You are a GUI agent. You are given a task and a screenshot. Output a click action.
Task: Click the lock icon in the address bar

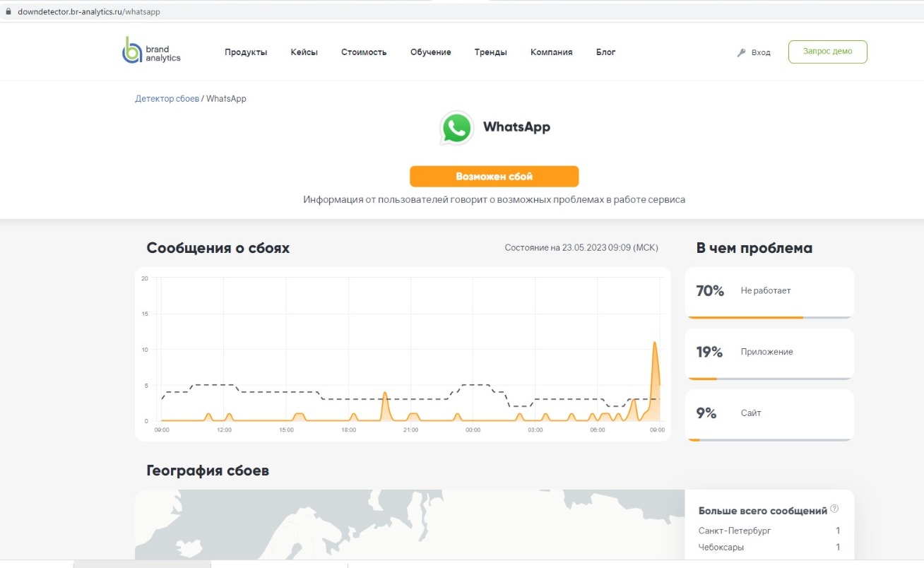(x=8, y=13)
